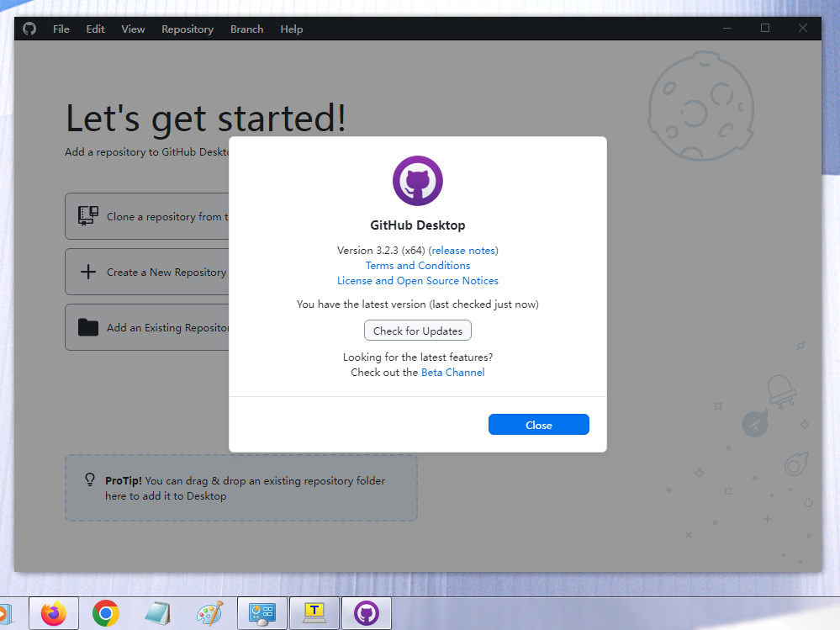Image resolution: width=840 pixels, height=630 pixels.
Task: Click the ProTip lightbulb icon
Action: [x=90, y=479]
